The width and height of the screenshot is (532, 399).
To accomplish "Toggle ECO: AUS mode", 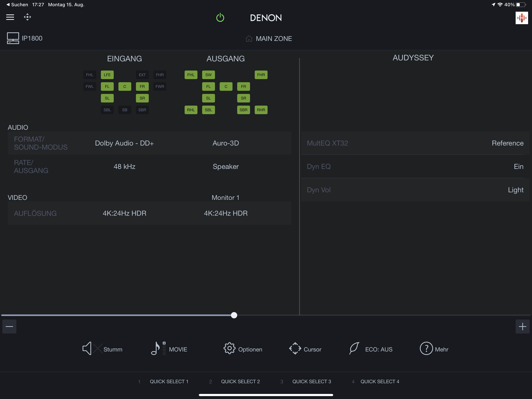I will point(355,348).
